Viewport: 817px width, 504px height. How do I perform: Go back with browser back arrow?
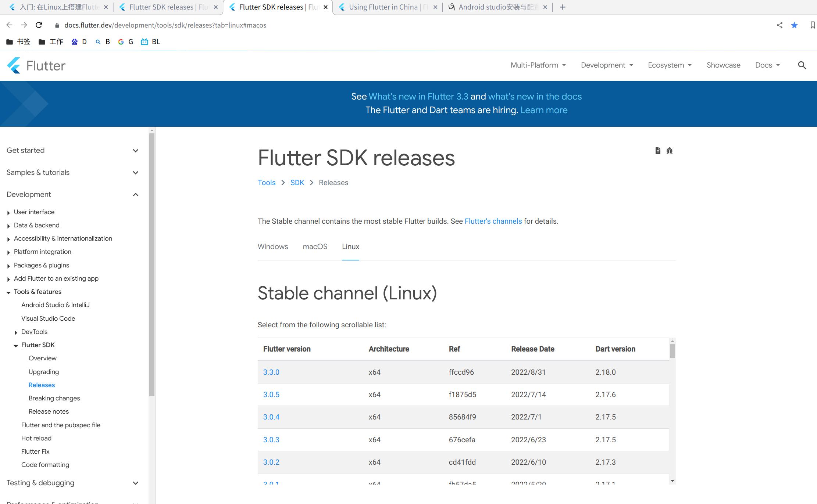coord(10,25)
